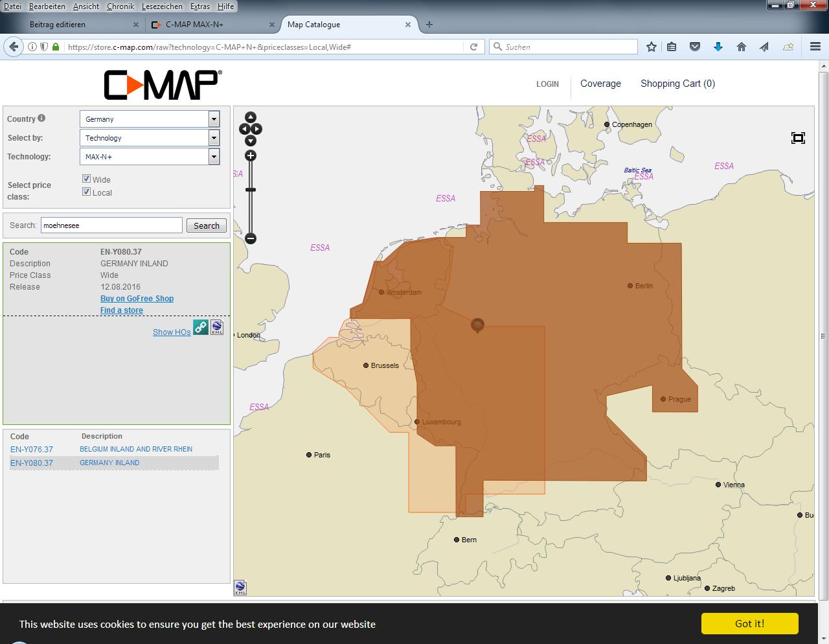Click the map zoom slider handle
Image resolution: width=829 pixels, height=644 pixels.
(251, 190)
